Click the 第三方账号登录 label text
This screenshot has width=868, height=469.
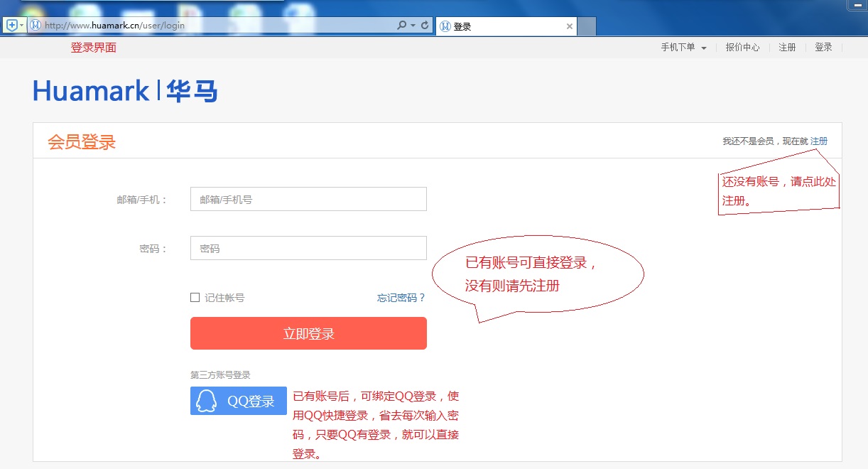tap(220, 375)
